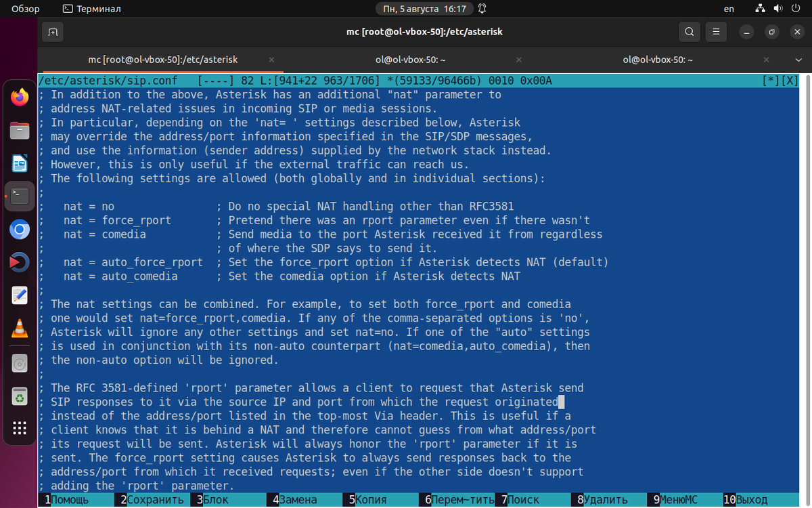The image size is (812, 508).
Task: Open Firefox from the dock
Action: click(20, 97)
